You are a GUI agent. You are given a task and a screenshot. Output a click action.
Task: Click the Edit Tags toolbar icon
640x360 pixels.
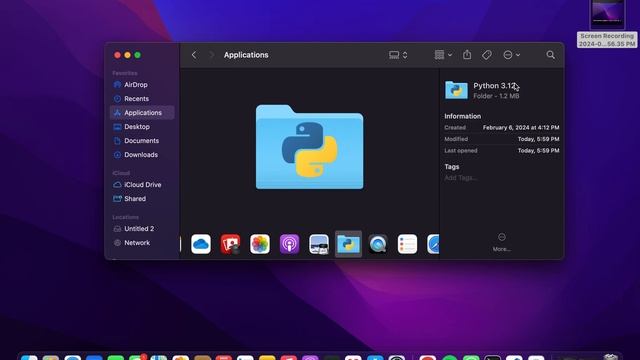tap(487, 55)
